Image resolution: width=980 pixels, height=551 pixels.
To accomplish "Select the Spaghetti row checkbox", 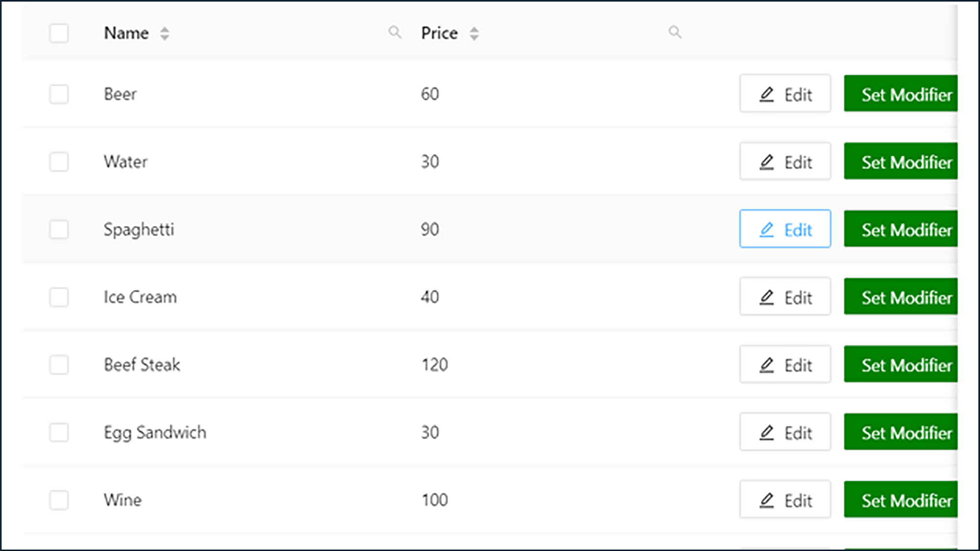I will tap(59, 229).
